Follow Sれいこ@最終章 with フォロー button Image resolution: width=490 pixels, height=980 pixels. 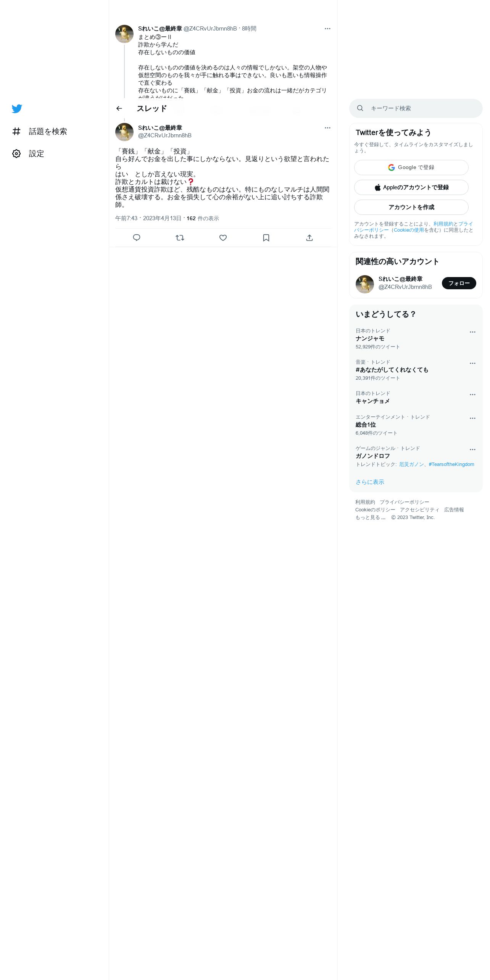(459, 283)
